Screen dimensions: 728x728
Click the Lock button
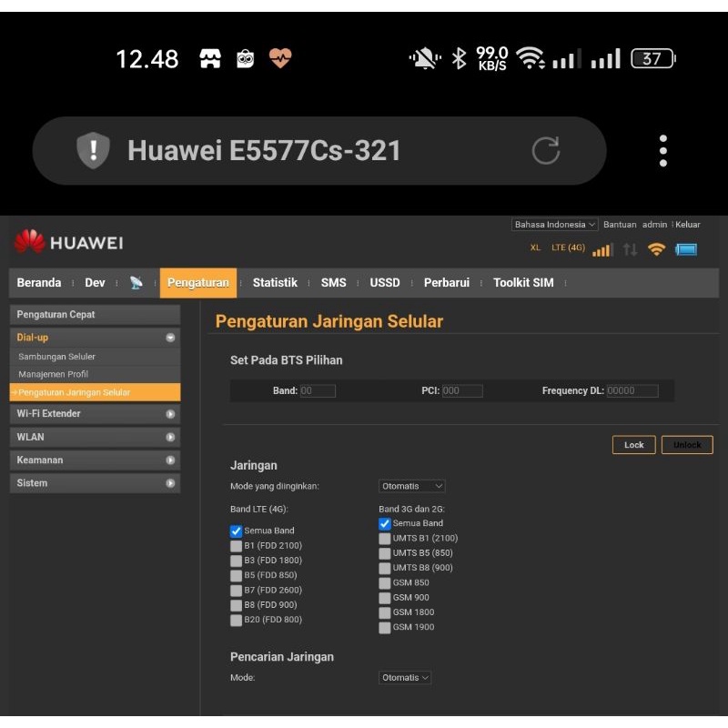[633, 445]
